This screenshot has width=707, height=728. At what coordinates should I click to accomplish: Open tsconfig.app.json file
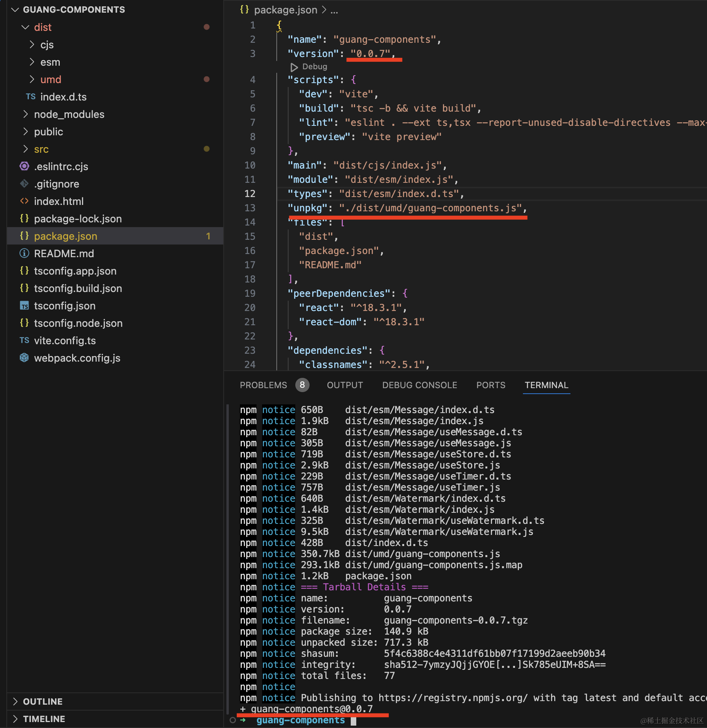(x=75, y=271)
